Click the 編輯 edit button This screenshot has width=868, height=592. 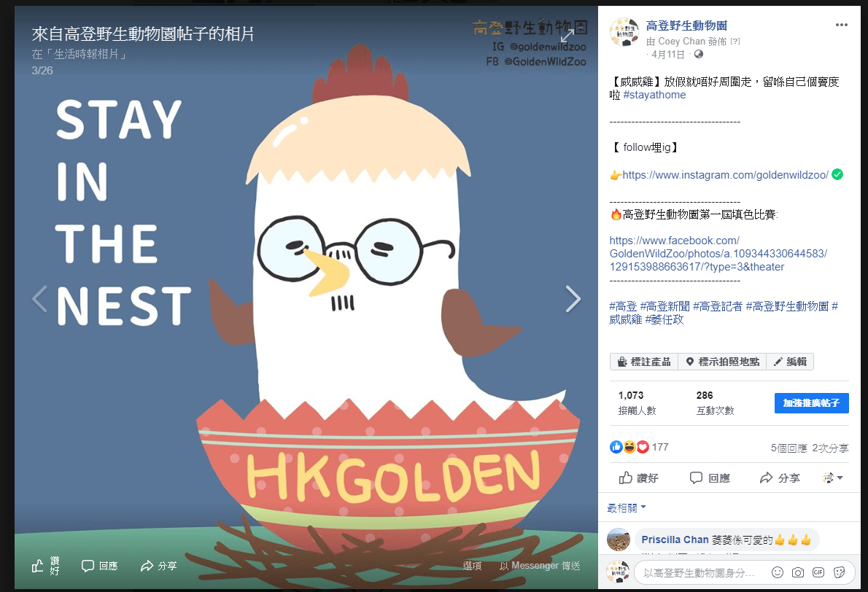pyautogui.click(x=790, y=362)
